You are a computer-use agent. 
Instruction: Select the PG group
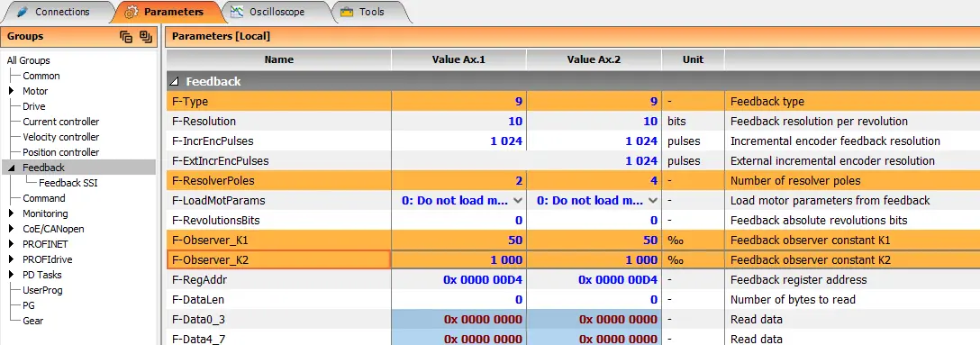pos(29,305)
